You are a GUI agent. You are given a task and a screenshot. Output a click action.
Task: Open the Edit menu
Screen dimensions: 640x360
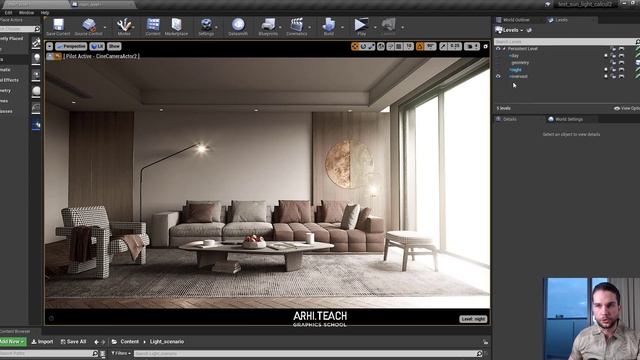pyautogui.click(x=8, y=13)
